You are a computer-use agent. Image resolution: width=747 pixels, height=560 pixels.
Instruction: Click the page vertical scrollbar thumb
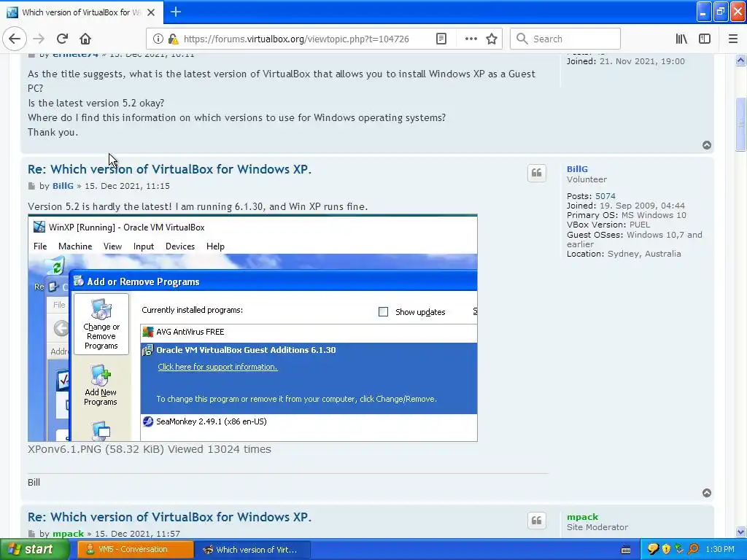pos(741,124)
